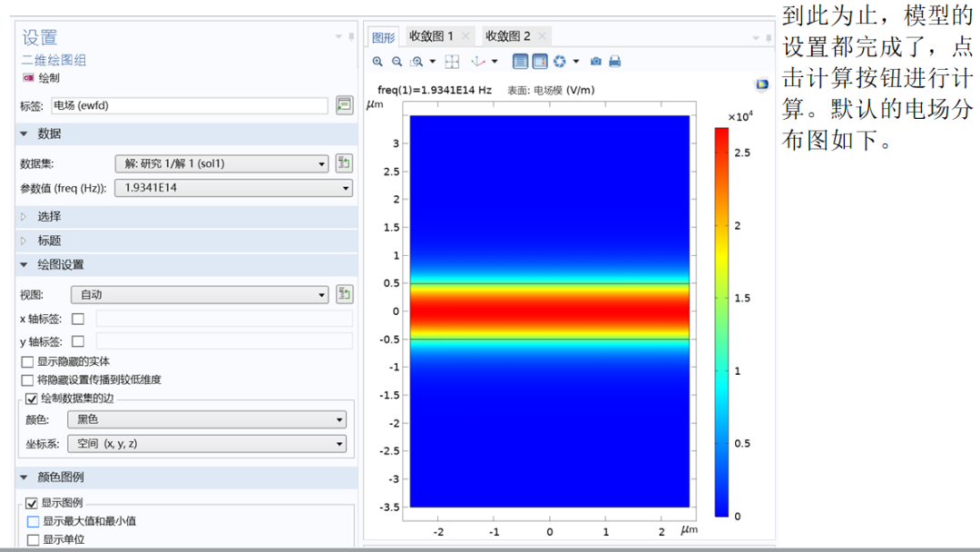
Task: Click the 绘制 plot icon
Action: 28,78
